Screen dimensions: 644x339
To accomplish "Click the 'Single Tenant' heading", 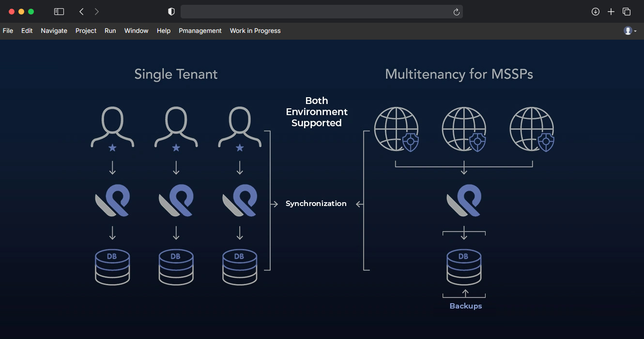I will coord(176,74).
